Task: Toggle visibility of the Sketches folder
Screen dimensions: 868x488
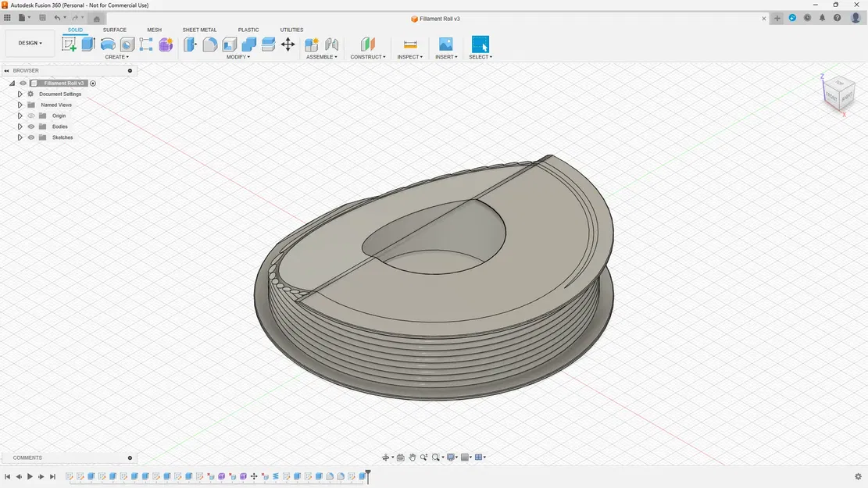Action: click(x=31, y=137)
